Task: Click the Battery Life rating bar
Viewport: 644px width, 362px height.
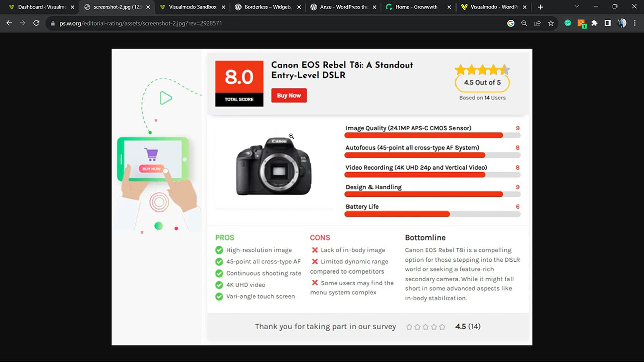Action: pos(432,214)
